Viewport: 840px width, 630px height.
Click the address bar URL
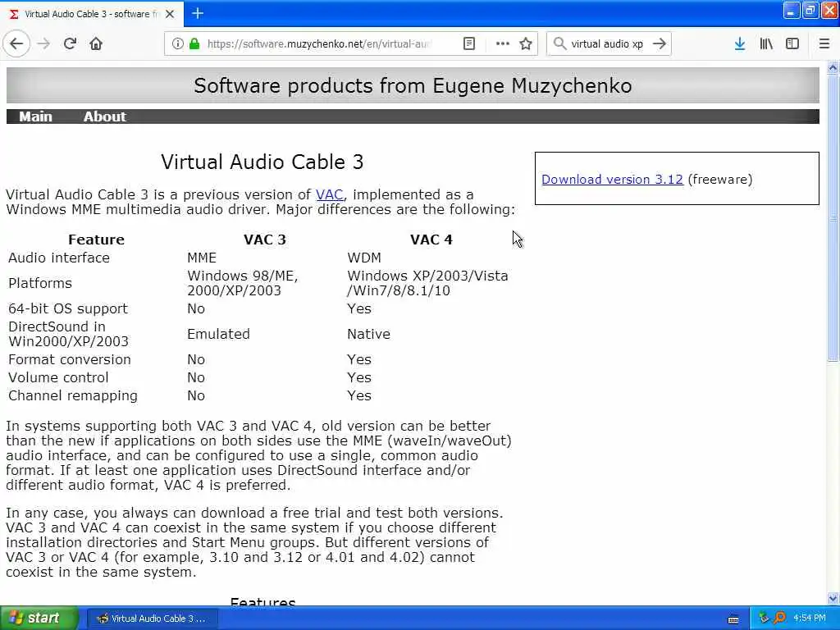pyautogui.click(x=319, y=43)
